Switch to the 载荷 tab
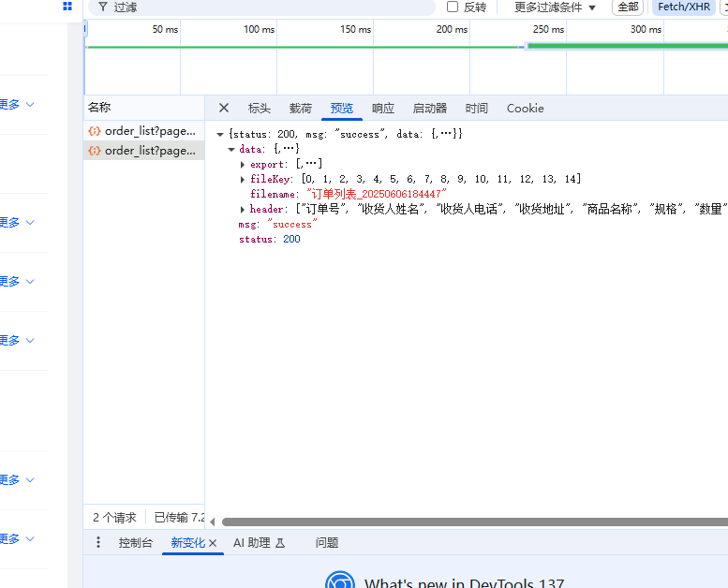Viewport: 728px width, 588px height. point(301,108)
